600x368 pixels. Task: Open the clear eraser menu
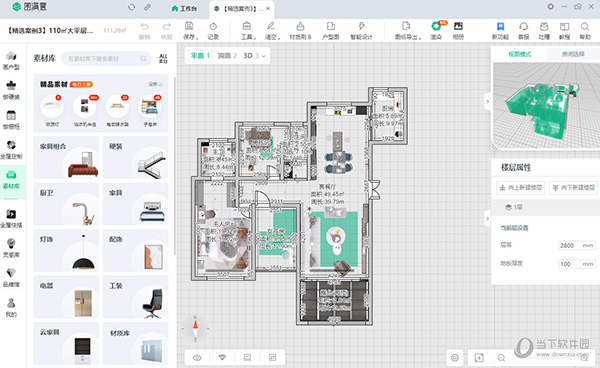272,31
